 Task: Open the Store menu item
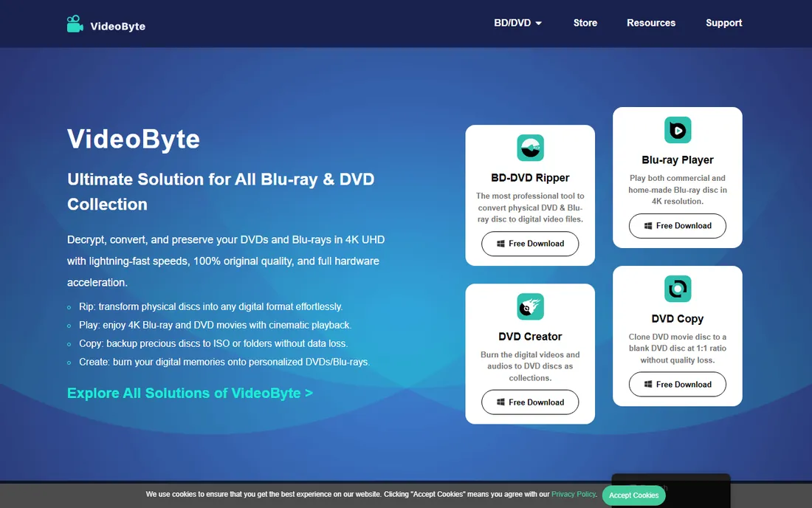tap(585, 23)
